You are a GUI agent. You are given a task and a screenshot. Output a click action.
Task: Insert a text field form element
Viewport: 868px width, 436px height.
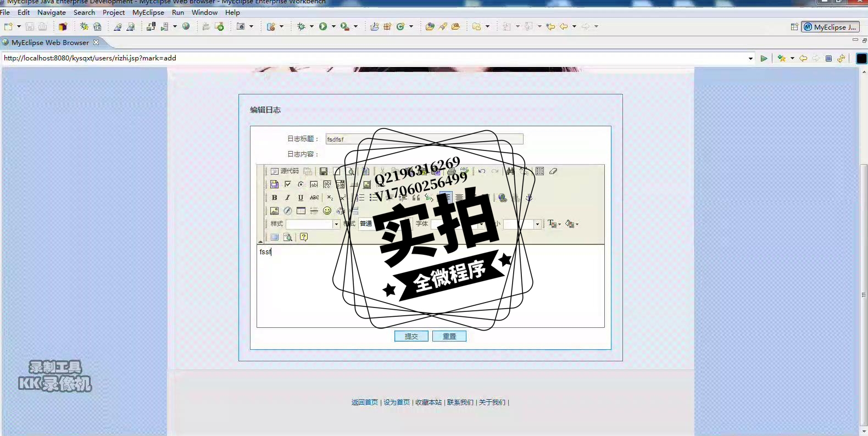[x=314, y=185]
